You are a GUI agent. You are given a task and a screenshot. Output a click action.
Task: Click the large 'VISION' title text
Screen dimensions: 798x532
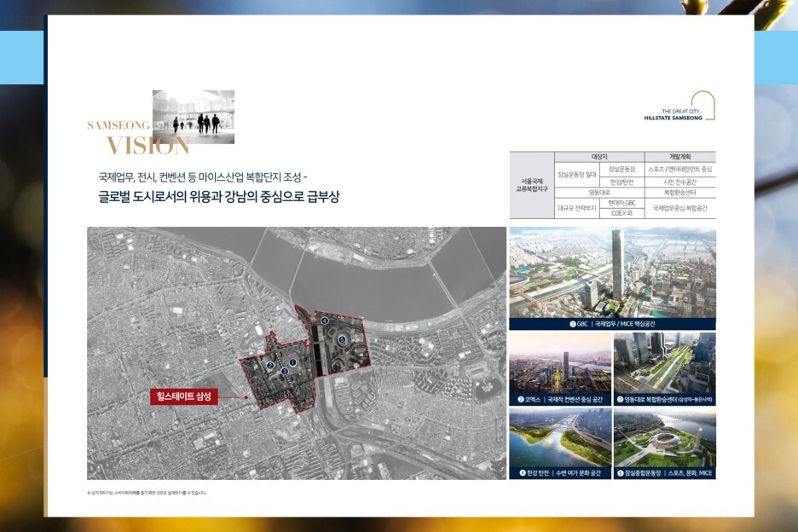148,146
